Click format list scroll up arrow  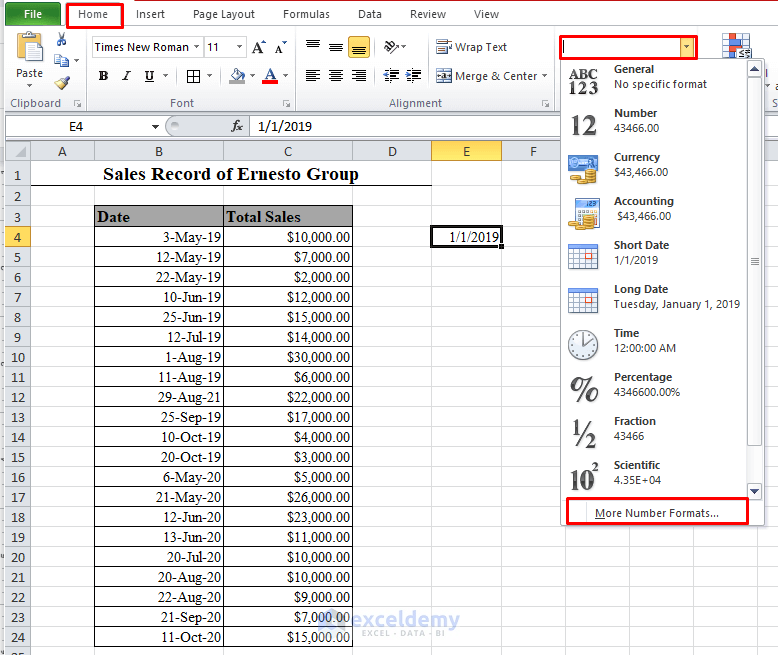(755, 69)
